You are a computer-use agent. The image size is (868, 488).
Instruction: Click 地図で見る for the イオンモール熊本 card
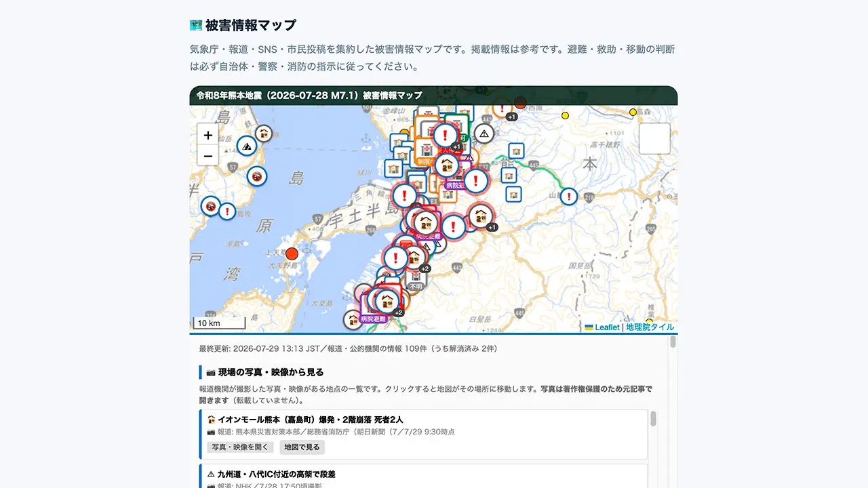pyautogui.click(x=302, y=447)
